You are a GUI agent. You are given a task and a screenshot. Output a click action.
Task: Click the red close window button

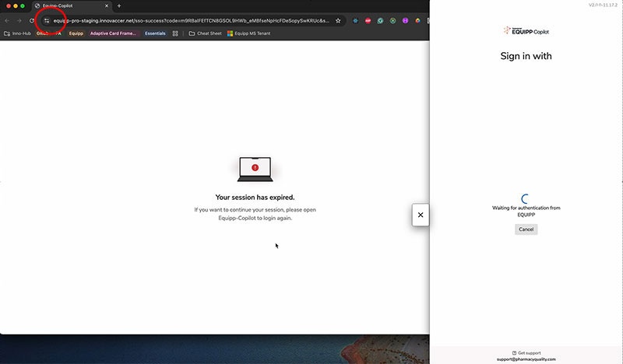(x=9, y=6)
